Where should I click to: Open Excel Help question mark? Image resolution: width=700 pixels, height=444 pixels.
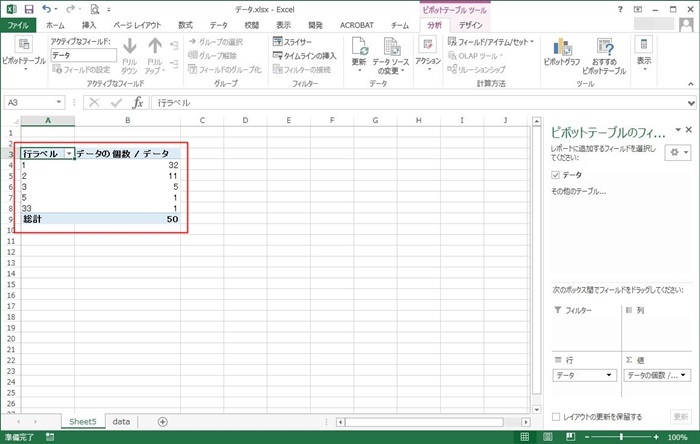(620, 9)
